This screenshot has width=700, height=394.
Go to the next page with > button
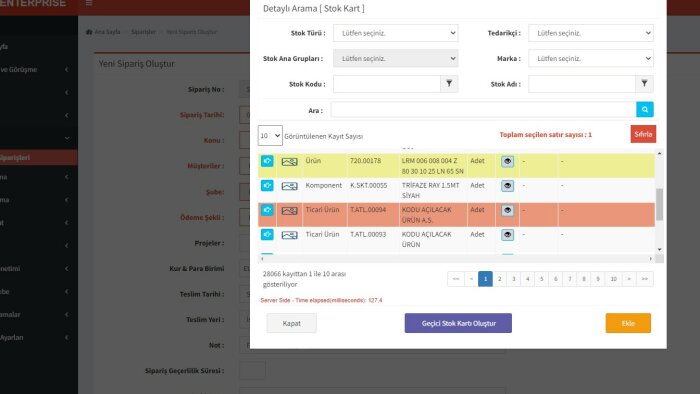(629, 279)
